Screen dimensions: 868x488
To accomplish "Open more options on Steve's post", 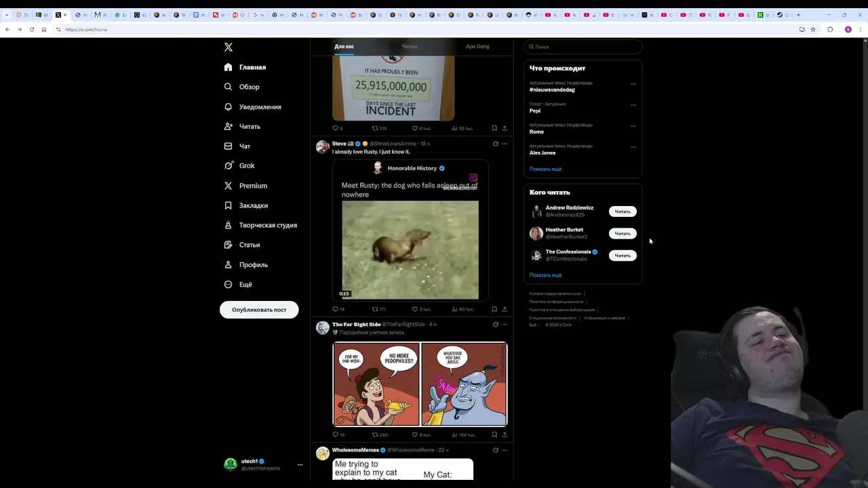I will (505, 144).
